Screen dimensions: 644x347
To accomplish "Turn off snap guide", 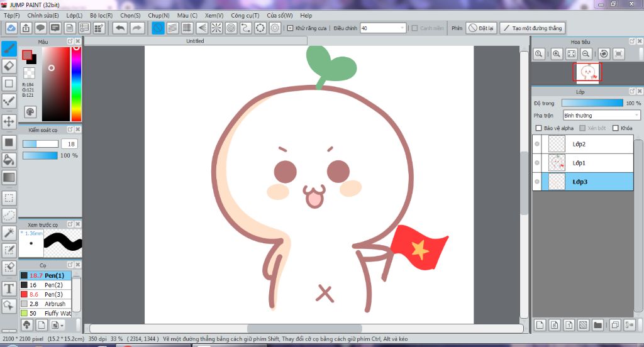I will click(x=158, y=28).
